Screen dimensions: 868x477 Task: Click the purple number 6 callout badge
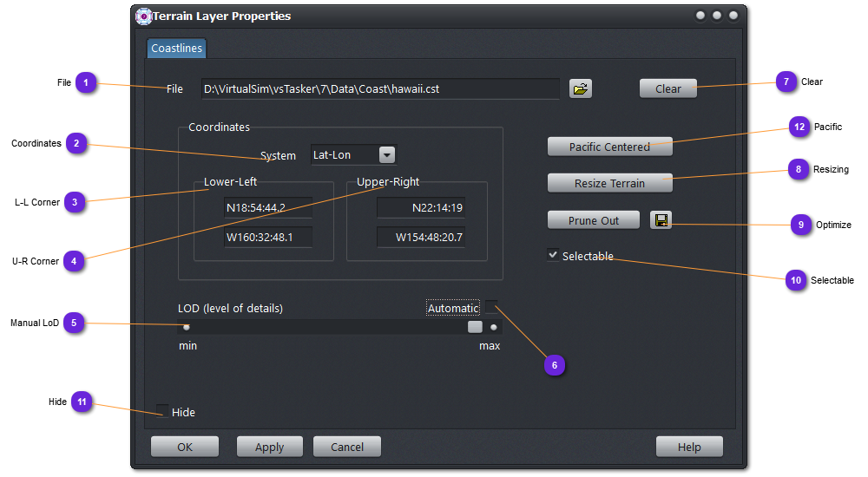click(x=555, y=365)
